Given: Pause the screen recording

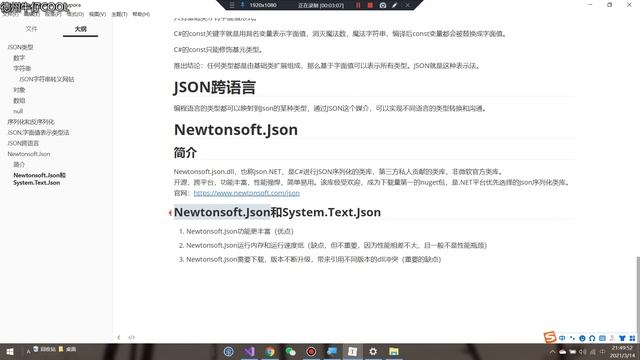Looking at the screenshot, I should pos(358,5).
